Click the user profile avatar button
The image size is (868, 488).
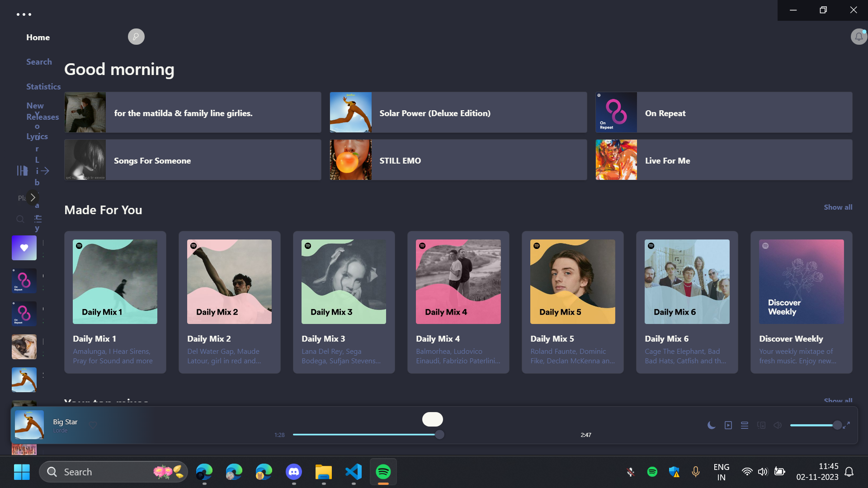pyautogui.click(x=136, y=37)
